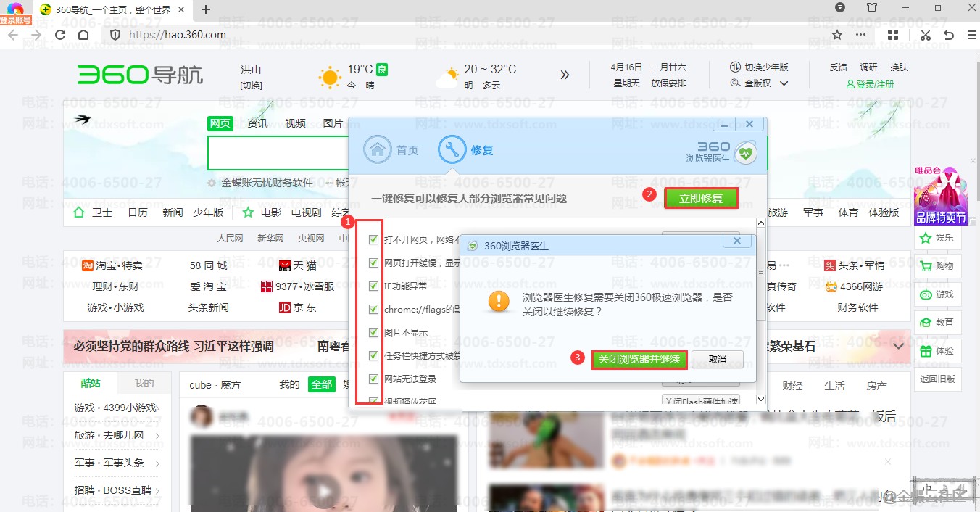Go to 首页 in Browser Doctor
Viewport: 980px width, 512px height.
pos(391,150)
